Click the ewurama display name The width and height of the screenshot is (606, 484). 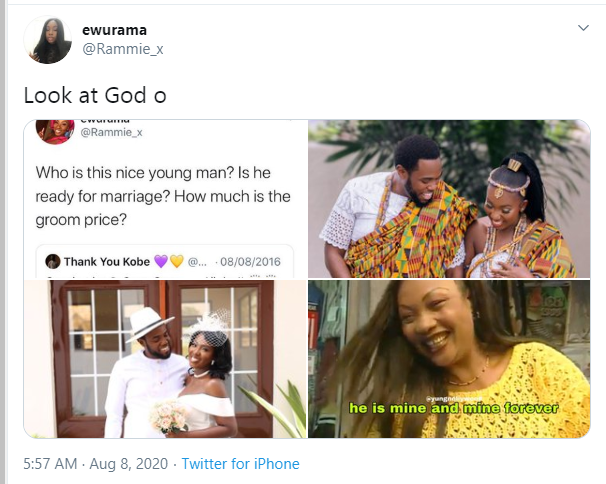pyautogui.click(x=114, y=30)
